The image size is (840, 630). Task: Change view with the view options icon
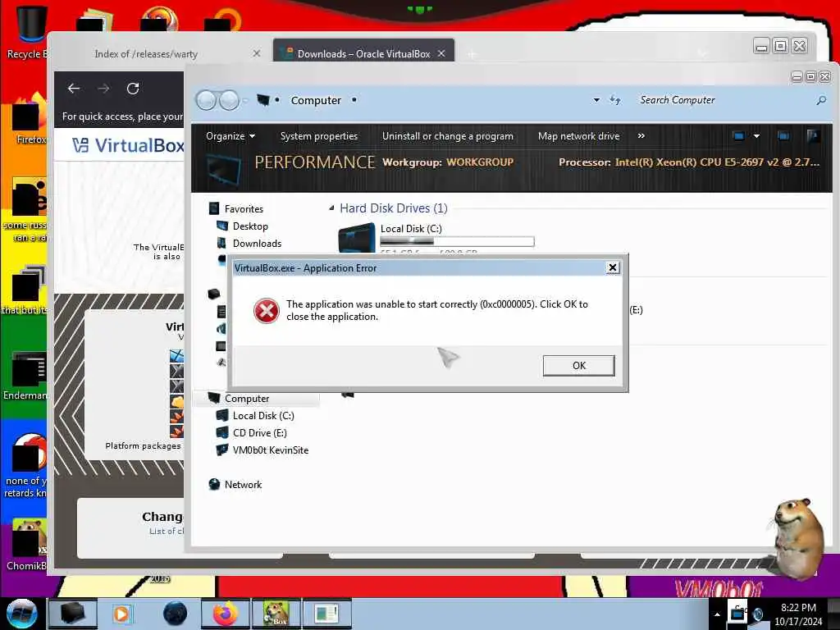(739, 136)
